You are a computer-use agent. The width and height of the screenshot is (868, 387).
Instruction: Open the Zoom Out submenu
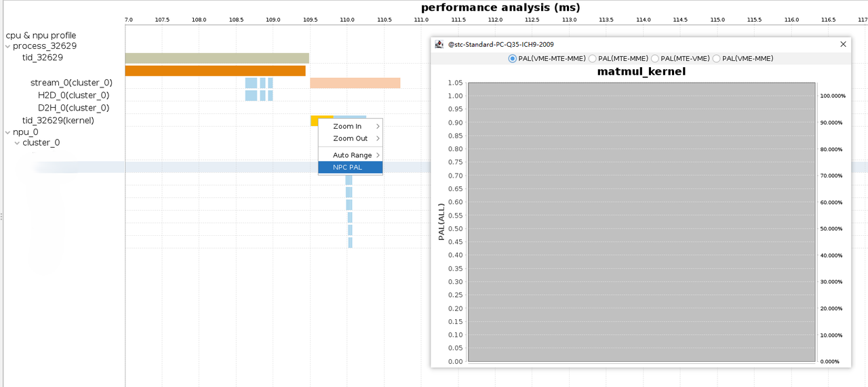point(350,139)
